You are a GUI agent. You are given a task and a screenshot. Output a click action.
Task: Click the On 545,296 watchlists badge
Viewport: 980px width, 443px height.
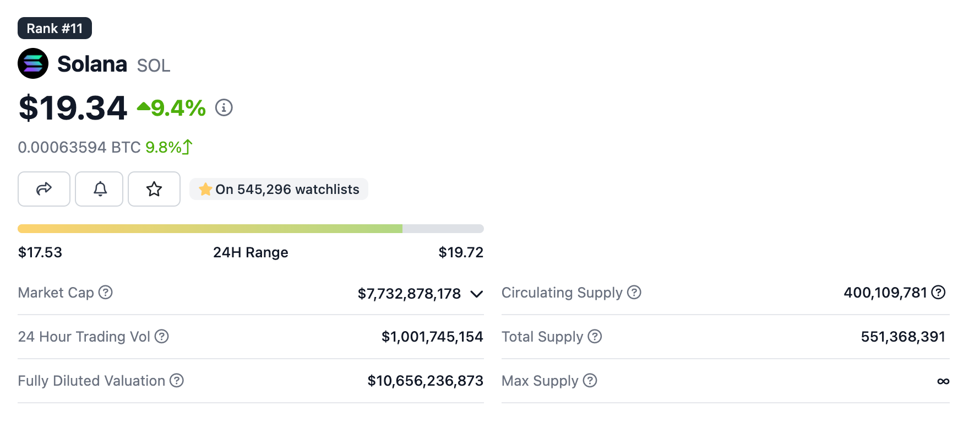[279, 189]
